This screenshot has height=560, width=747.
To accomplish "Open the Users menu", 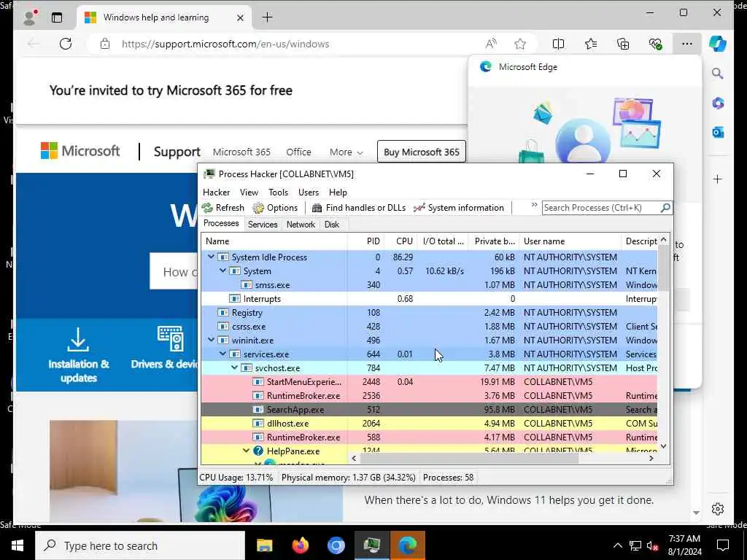I will 309,192.
